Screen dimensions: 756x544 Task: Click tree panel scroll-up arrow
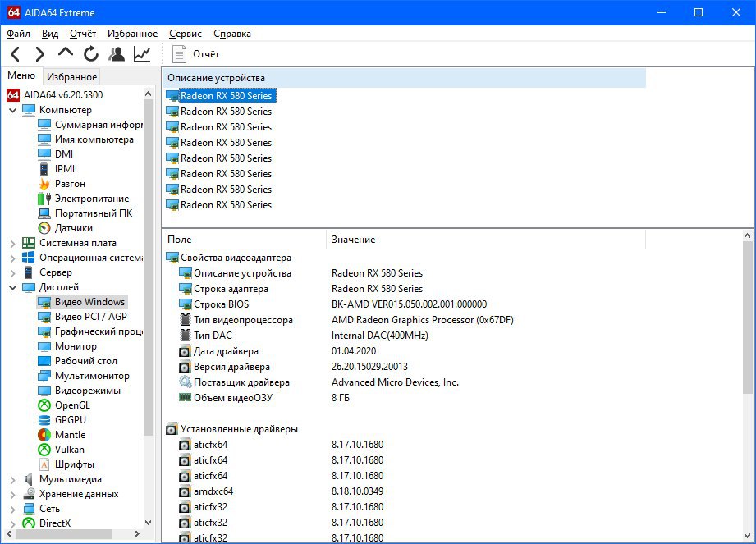coord(148,94)
